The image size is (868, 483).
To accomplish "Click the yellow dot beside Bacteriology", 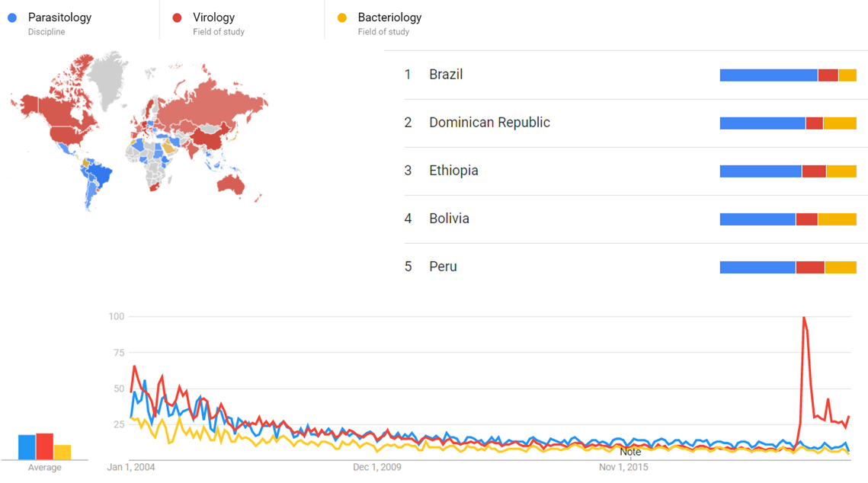I will [342, 18].
